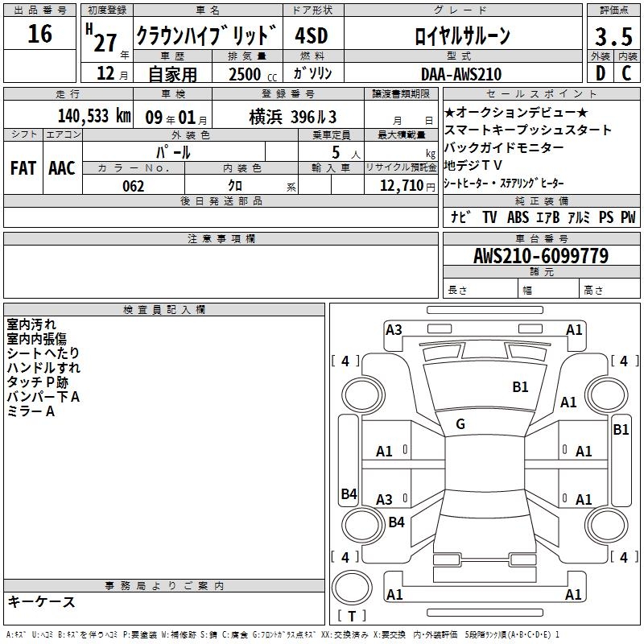Click the G mark on the windshield
The width and height of the screenshot is (644, 644).
click(x=460, y=424)
